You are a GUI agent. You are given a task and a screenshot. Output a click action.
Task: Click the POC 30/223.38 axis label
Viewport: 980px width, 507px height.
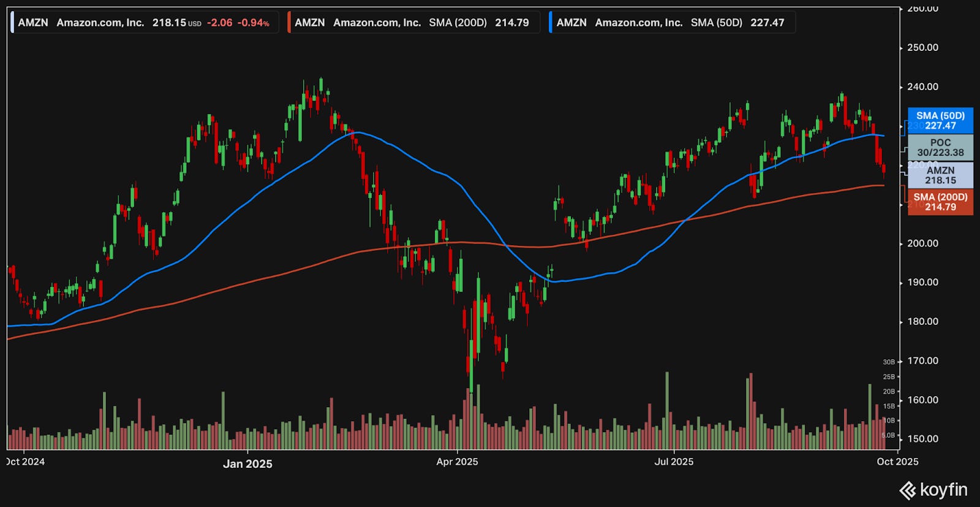coord(940,148)
